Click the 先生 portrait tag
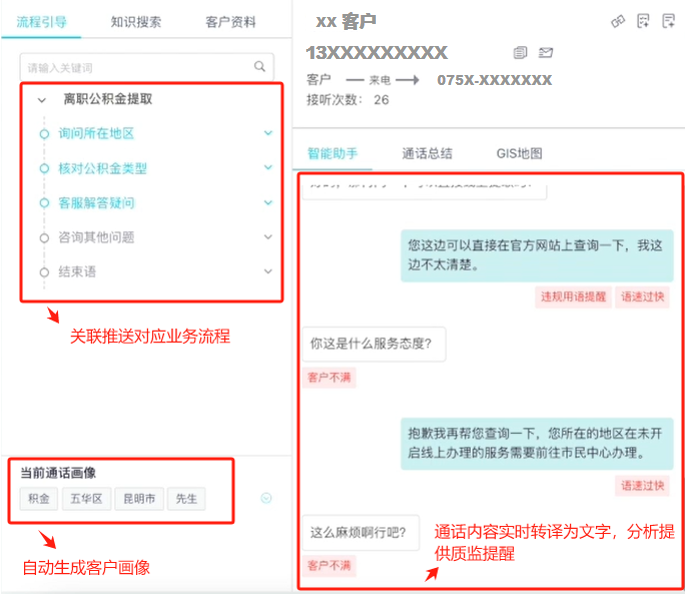 coord(187,499)
